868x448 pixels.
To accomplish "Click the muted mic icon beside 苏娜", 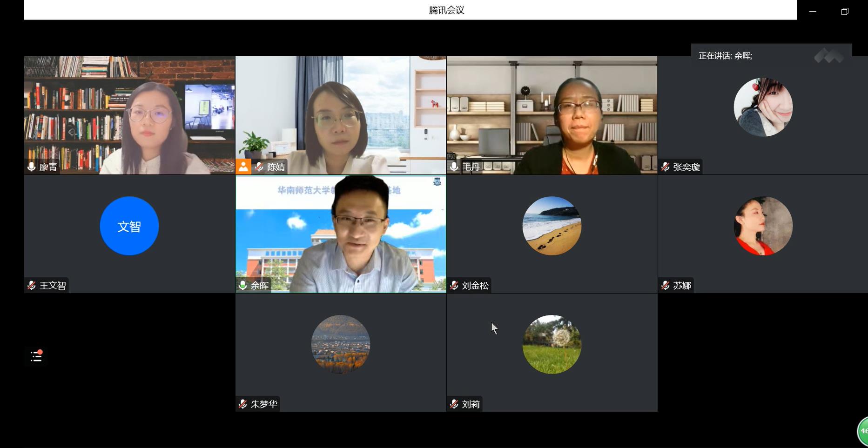I will [666, 285].
